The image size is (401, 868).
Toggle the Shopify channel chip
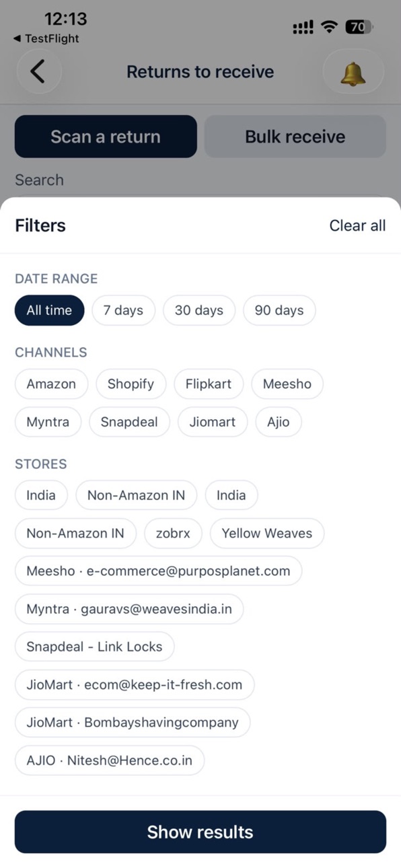point(131,384)
